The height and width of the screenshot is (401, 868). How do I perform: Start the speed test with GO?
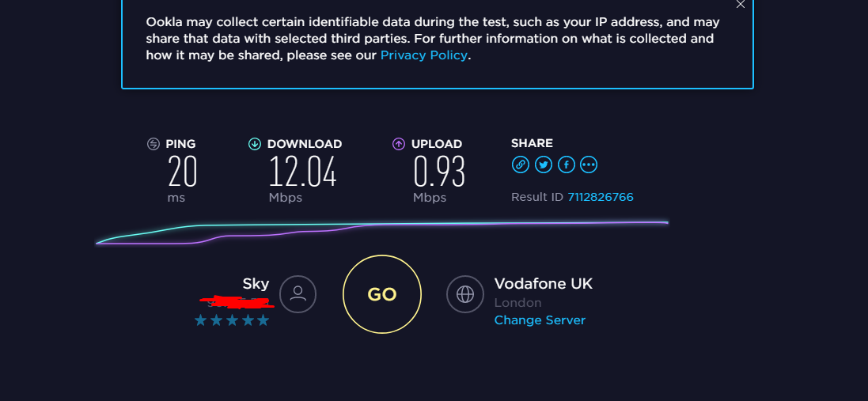tap(382, 294)
